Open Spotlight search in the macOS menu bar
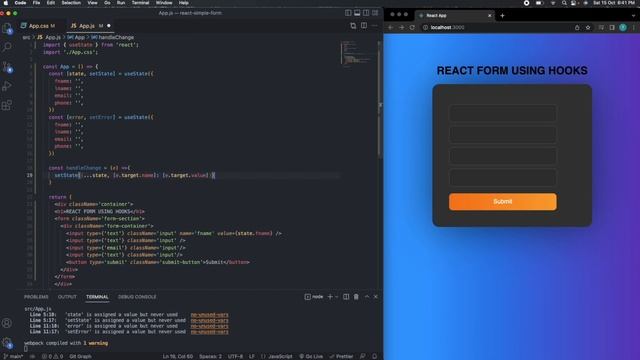 pyautogui.click(x=564, y=3)
